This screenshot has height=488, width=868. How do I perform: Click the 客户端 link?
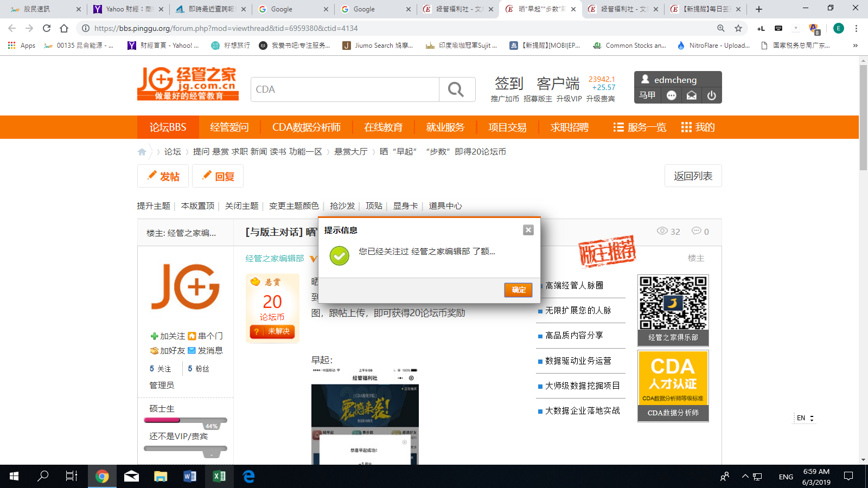[x=558, y=84]
